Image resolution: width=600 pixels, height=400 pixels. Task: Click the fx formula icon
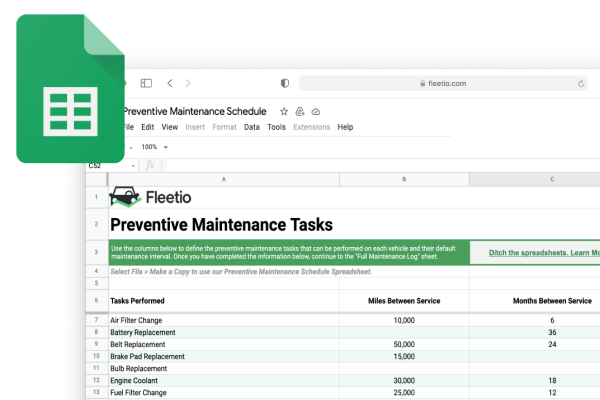150,165
